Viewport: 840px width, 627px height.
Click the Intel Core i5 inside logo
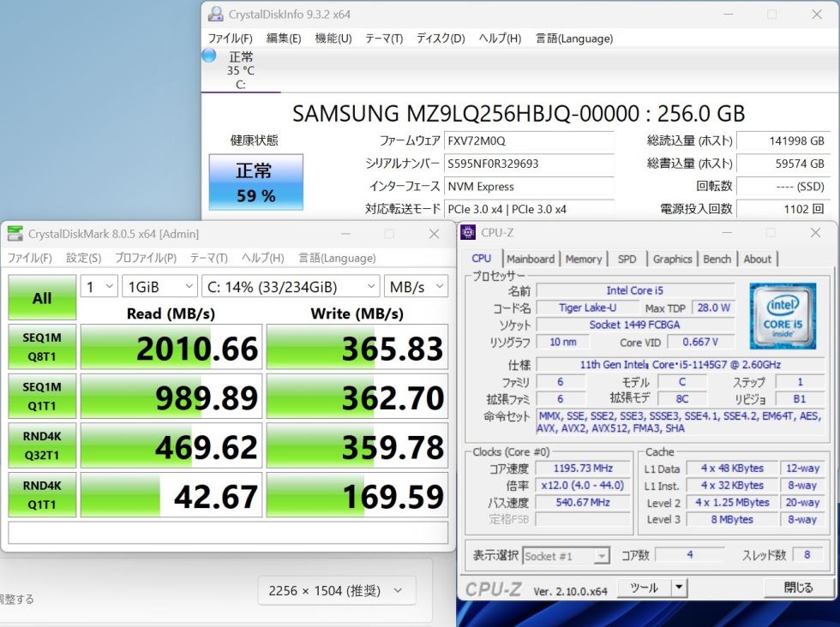[x=783, y=316]
